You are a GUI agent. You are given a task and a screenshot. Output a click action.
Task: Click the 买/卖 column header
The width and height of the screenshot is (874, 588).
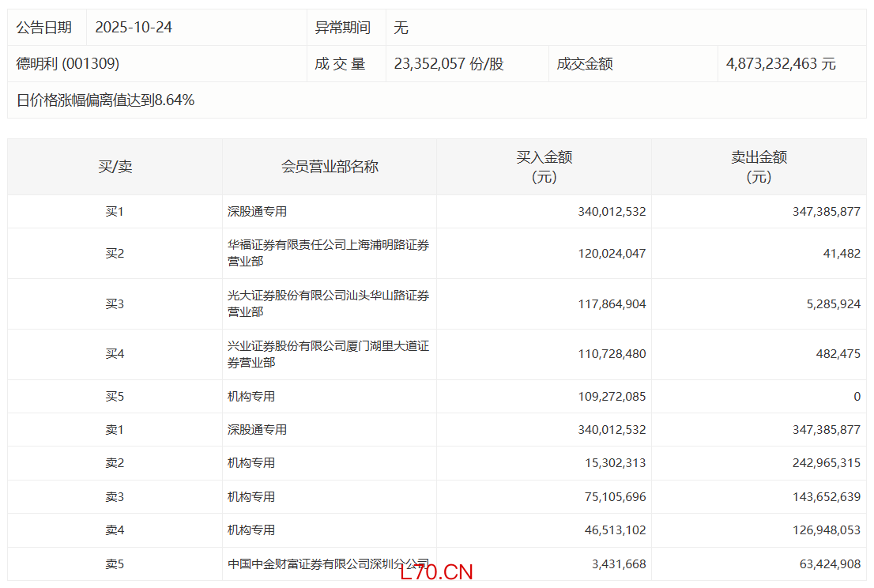115,167
